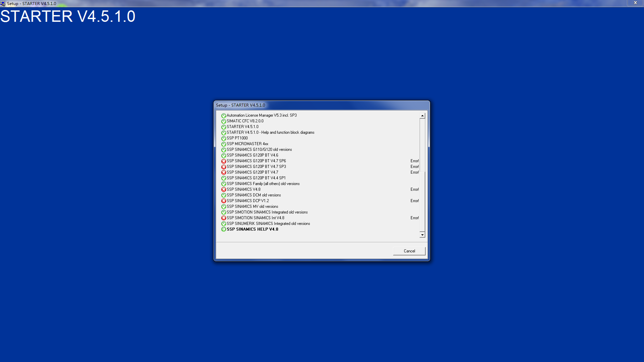Select SSP SINAMICS DCM old versions entry
The width and height of the screenshot is (644, 362).
coord(254,195)
